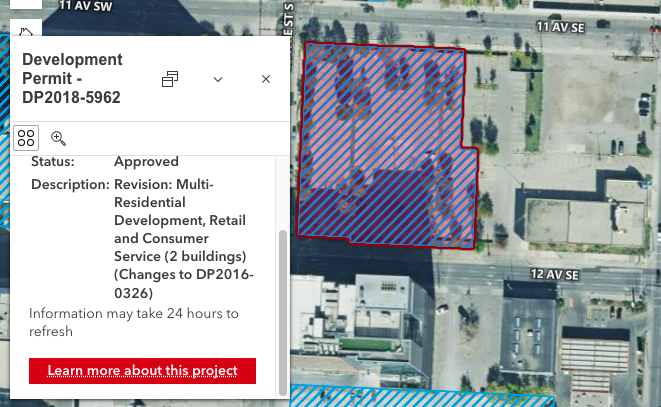The image size is (661, 407).
Task: Click the popup's vertical scrollbar
Action: pyautogui.click(x=282, y=300)
